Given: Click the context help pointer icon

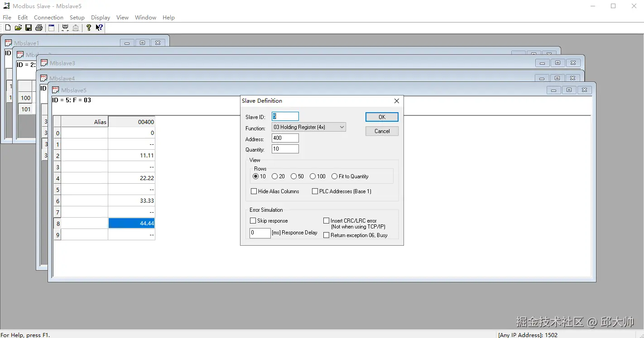Looking at the screenshot, I should pyautogui.click(x=99, y=28).
